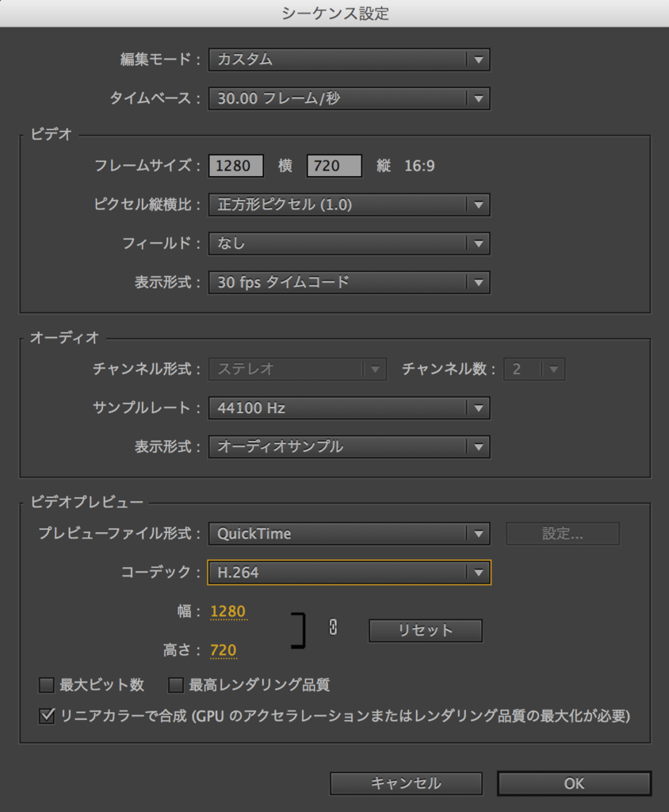Enable the 最大ビット数 checkbox
This screenshot has width=669, height=812.
click(x=46, y=684)
